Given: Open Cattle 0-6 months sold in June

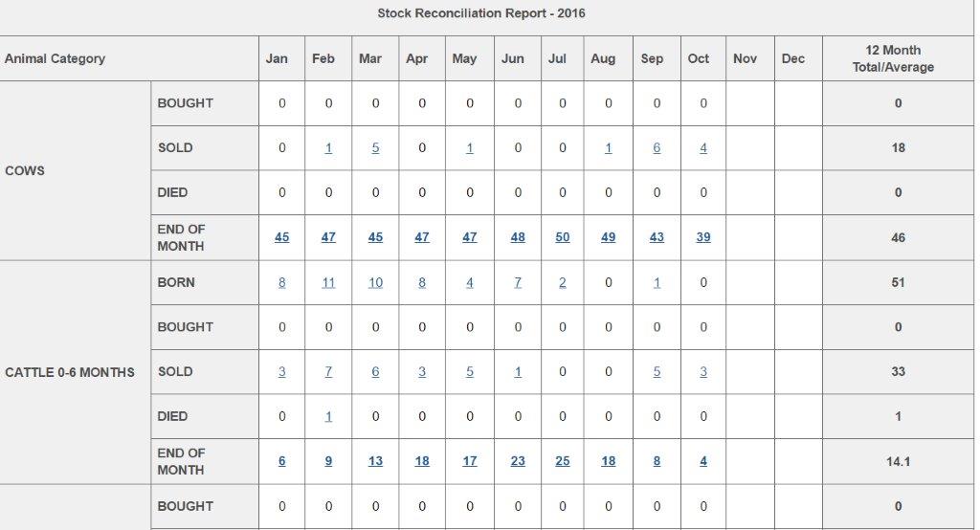Looking at the screenshot, I should (x=518, y=372).
